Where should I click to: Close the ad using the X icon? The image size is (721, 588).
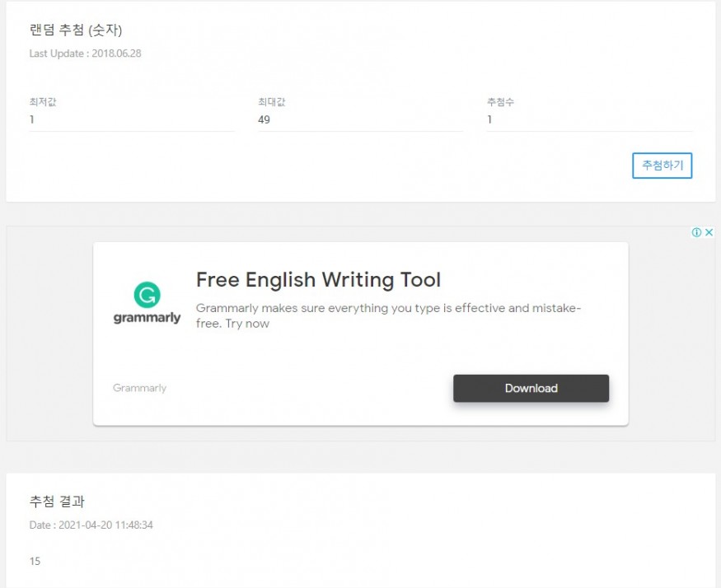point(709,233)
